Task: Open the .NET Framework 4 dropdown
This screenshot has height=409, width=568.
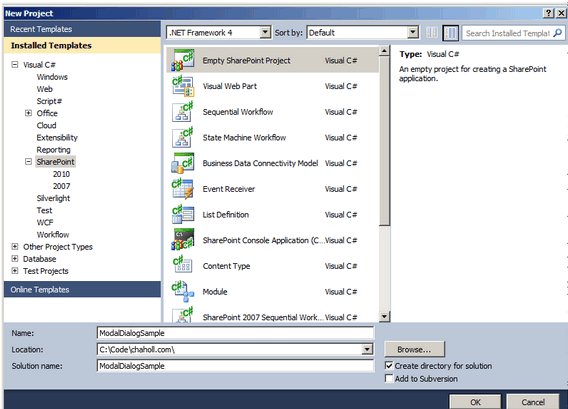Action: tap(265, 33)
